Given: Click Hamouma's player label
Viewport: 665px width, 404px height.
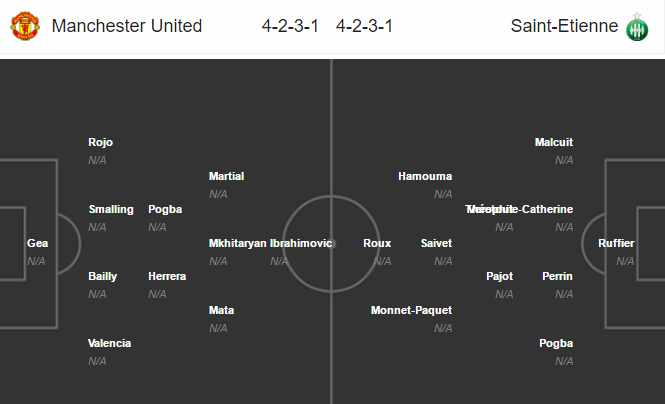Looking at the screenshot, I should coord(425,176).
